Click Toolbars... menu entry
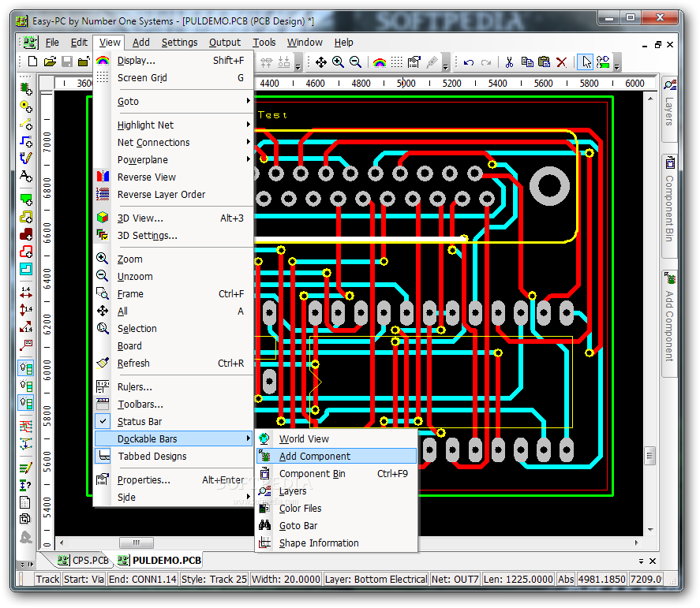Screen dimensions: 700x608 [x=174, y=404]
